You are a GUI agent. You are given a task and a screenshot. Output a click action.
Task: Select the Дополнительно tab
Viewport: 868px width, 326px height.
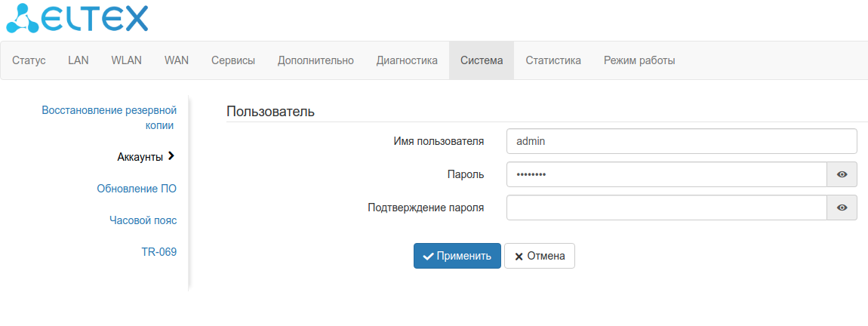pos(315,60)
